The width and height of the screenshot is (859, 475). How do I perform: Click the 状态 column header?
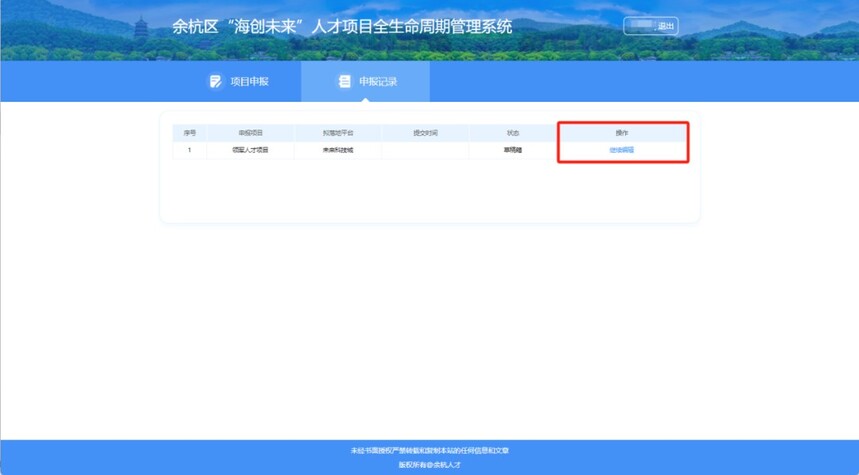pos(513,133)
